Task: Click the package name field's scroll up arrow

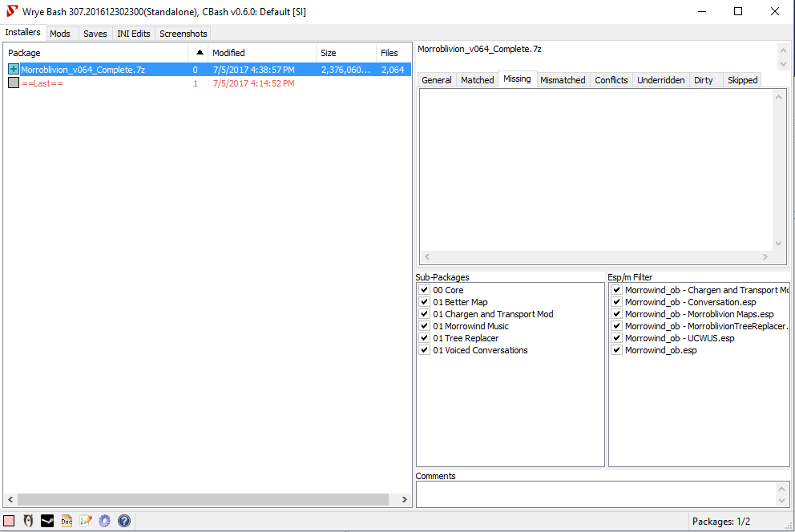Action: coord(783,50)
